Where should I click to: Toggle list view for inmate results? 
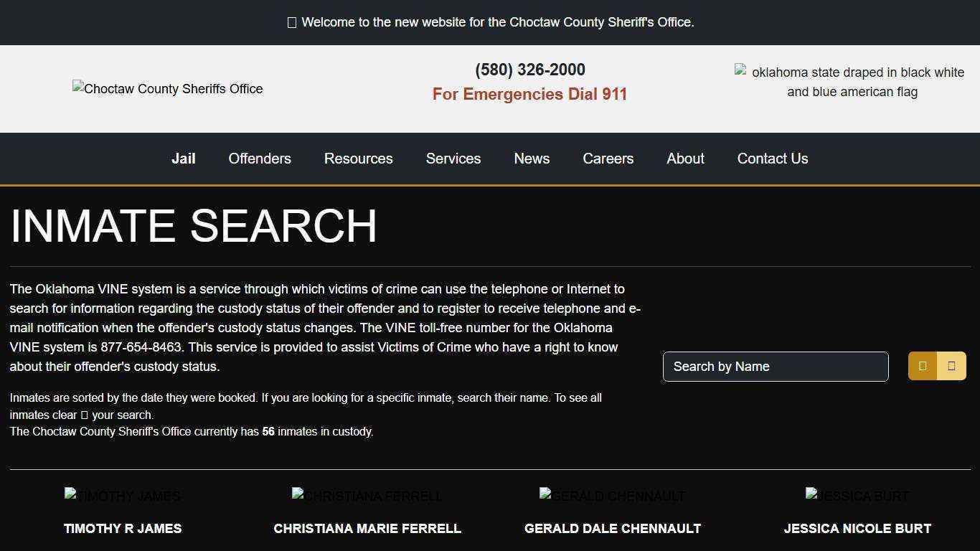click(x=951, y=366)
